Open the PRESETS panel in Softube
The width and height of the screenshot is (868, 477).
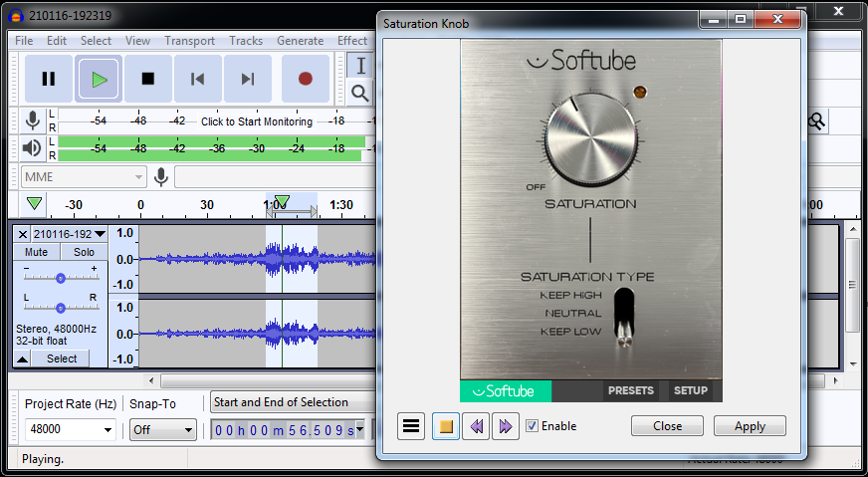click(x=630, y=390)
